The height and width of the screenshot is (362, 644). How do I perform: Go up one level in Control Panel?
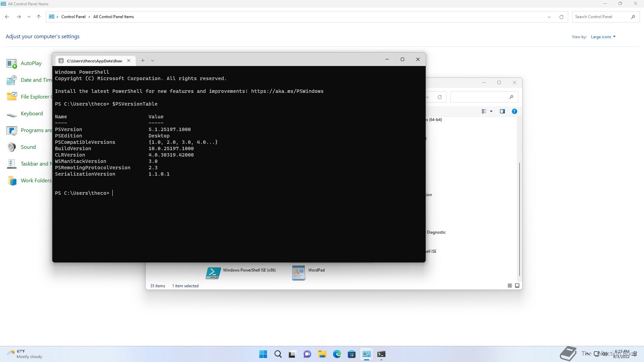pos(39,17)
